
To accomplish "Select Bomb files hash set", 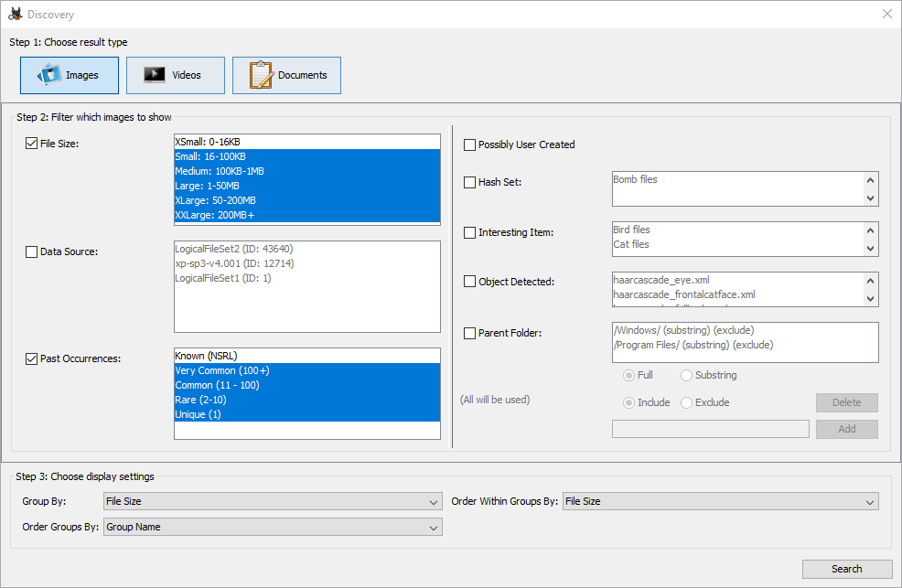I will pos(737,179).
